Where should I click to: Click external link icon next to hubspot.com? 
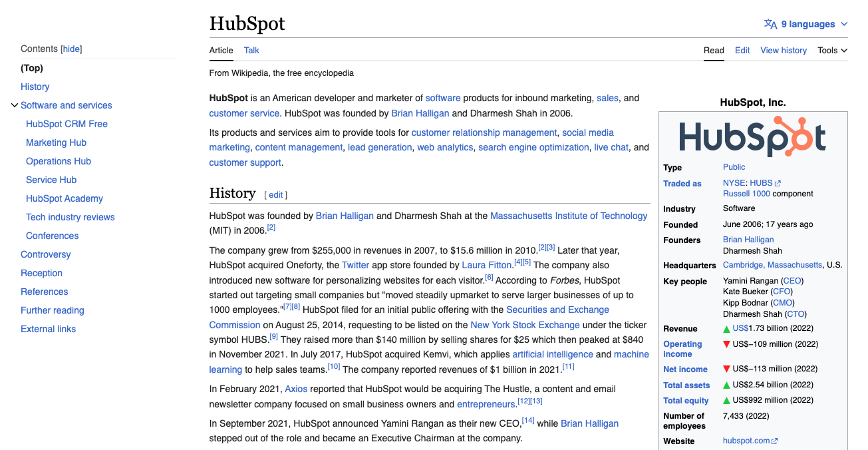pyautogui.click(x=775, y=441)
